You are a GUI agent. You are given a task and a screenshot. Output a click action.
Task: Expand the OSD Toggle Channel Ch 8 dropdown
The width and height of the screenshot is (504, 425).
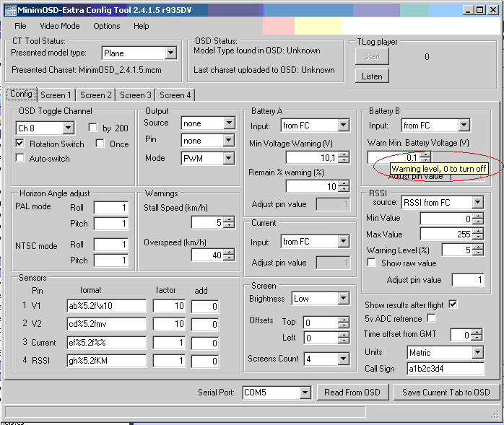click(x=69, y=128)
